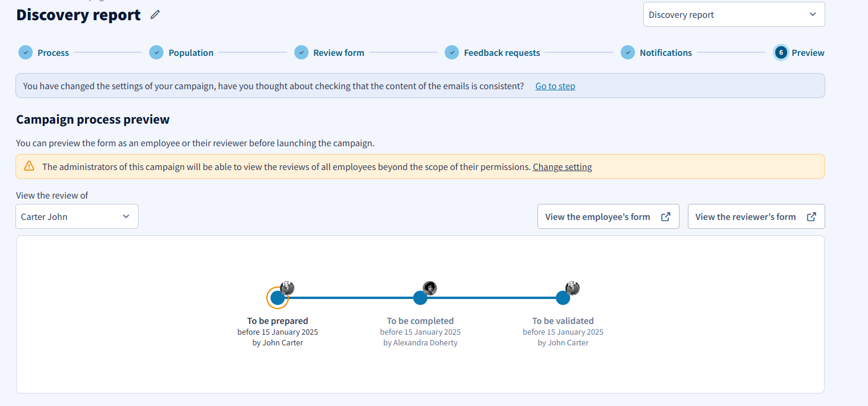Go to the Feedback requests step

502,52
